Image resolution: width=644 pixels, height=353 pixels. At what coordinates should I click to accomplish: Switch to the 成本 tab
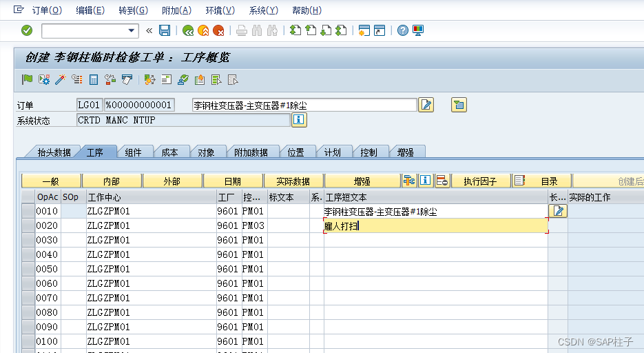pos(169,152)
